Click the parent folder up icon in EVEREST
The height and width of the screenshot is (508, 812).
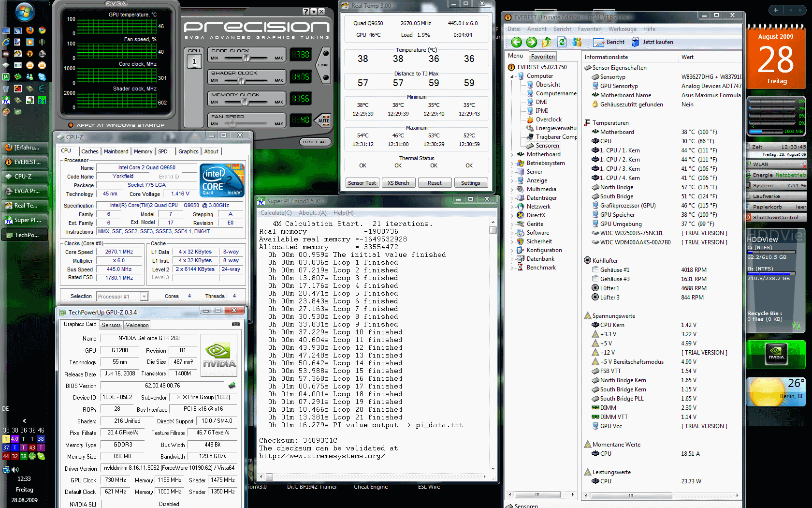(547, 42)
